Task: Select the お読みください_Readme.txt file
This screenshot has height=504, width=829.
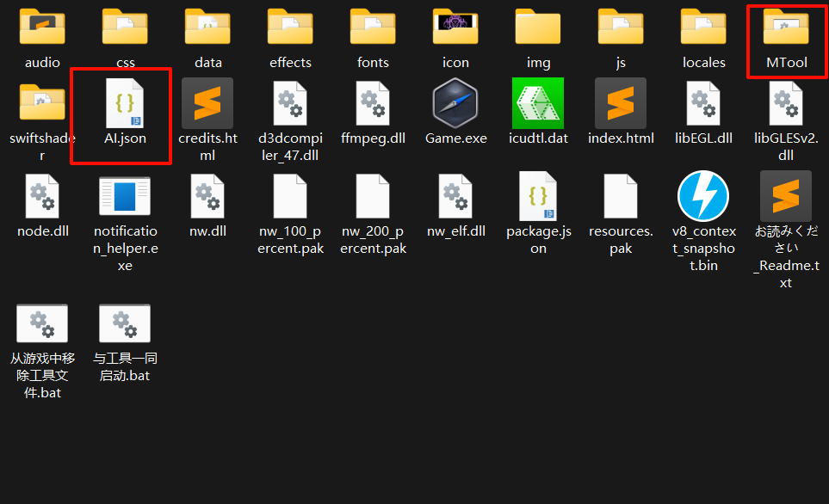Action: tap(785, 196)
